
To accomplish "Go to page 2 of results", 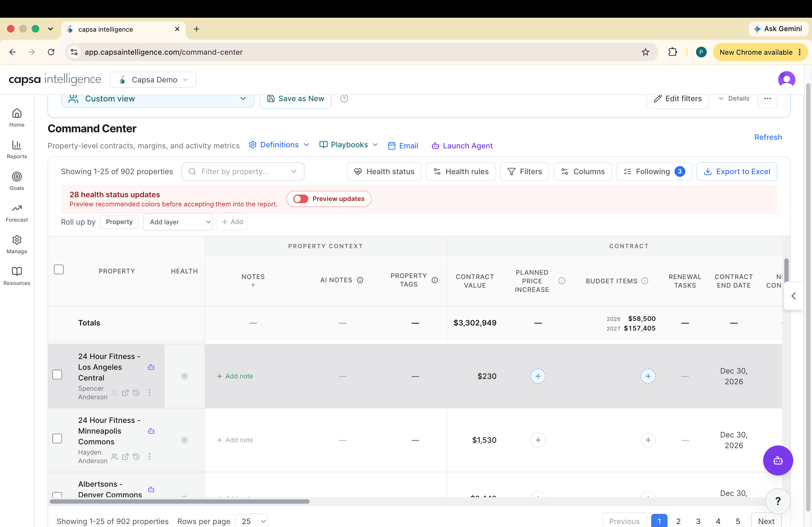I will pyautogui.click(x=678, y=521).
